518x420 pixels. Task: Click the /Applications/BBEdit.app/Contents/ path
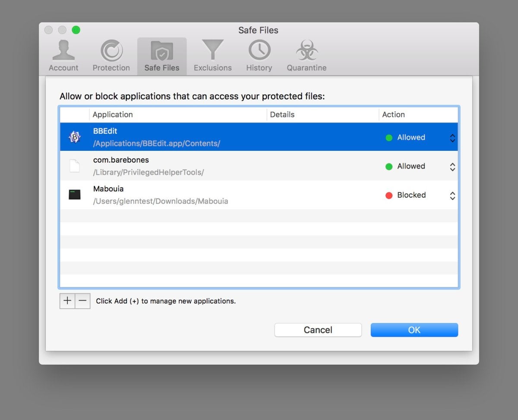click(157, 144)
